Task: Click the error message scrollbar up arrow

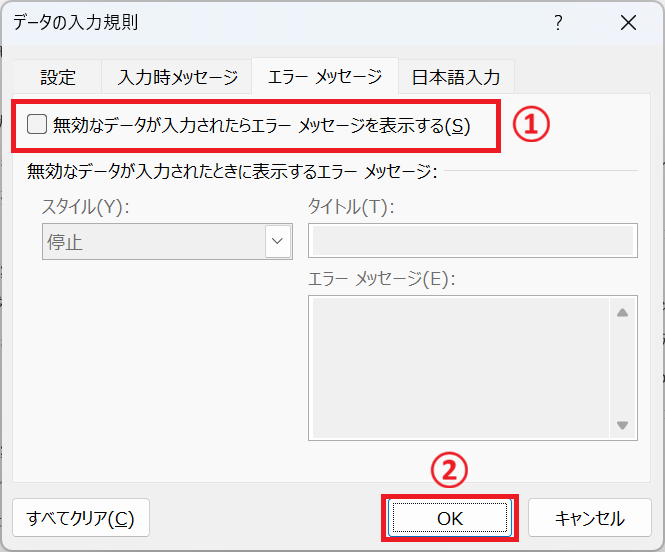Action: [x=622, y=312]
